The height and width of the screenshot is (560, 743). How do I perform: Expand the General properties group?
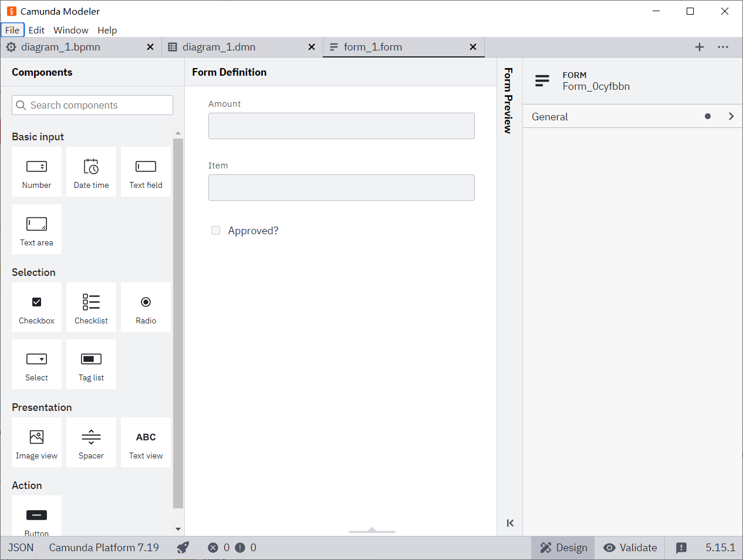click(x=633, y=116)
